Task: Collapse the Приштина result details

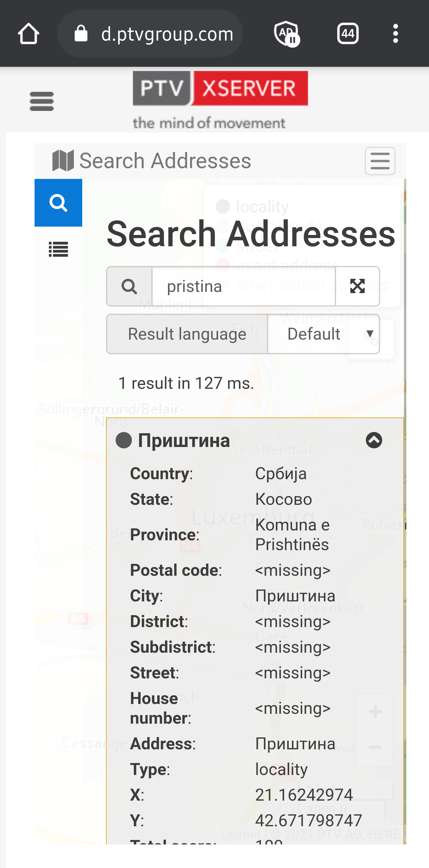Action: pyautogui.click(x=374, y=440)
